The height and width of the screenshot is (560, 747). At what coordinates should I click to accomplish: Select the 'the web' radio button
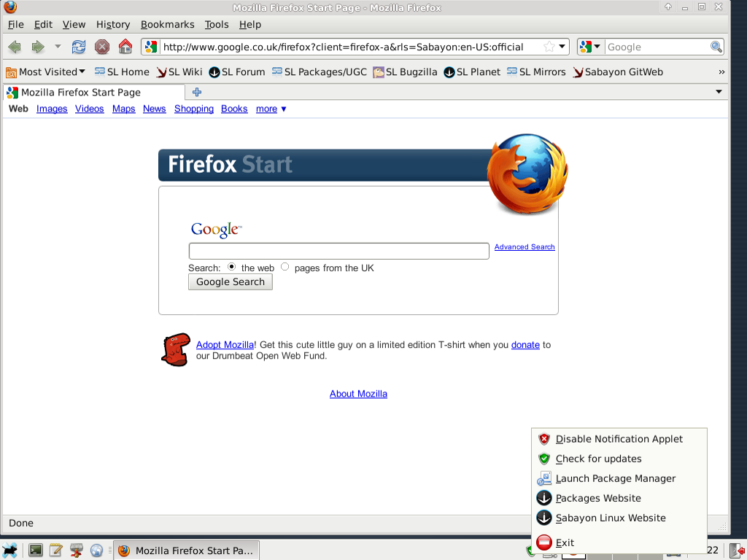[x=231, y=267]
